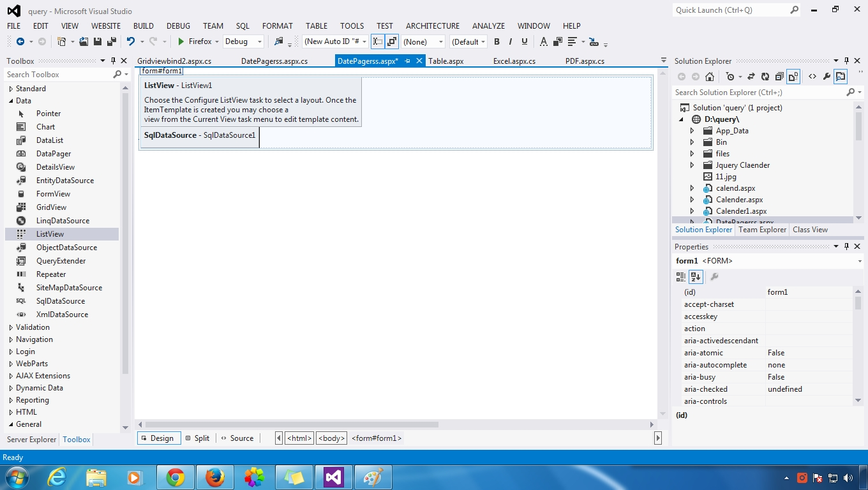Click the Search Solution Explorer field
Viewport: 868px width, 490px height.
[x=760, y=93]
